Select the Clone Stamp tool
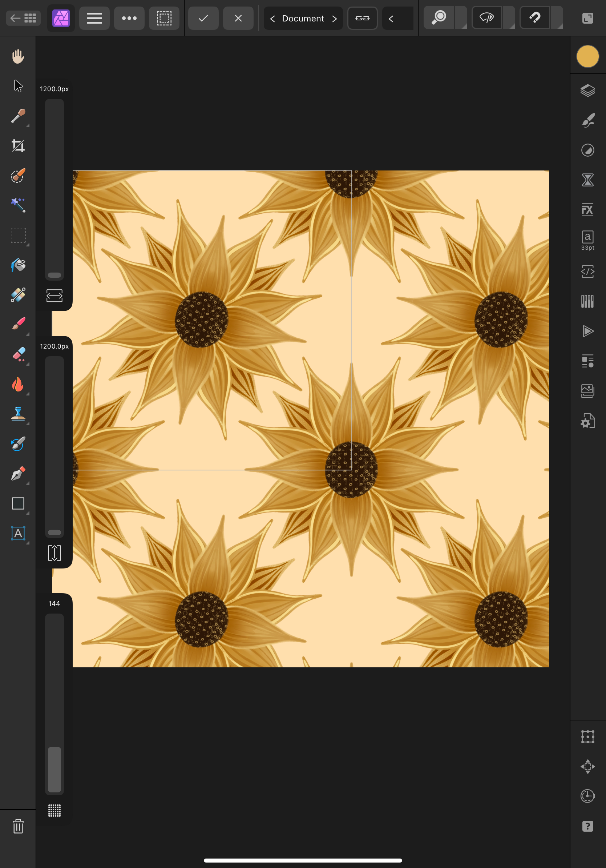Screen dimensions: 606x868 (x=18, y=414)
